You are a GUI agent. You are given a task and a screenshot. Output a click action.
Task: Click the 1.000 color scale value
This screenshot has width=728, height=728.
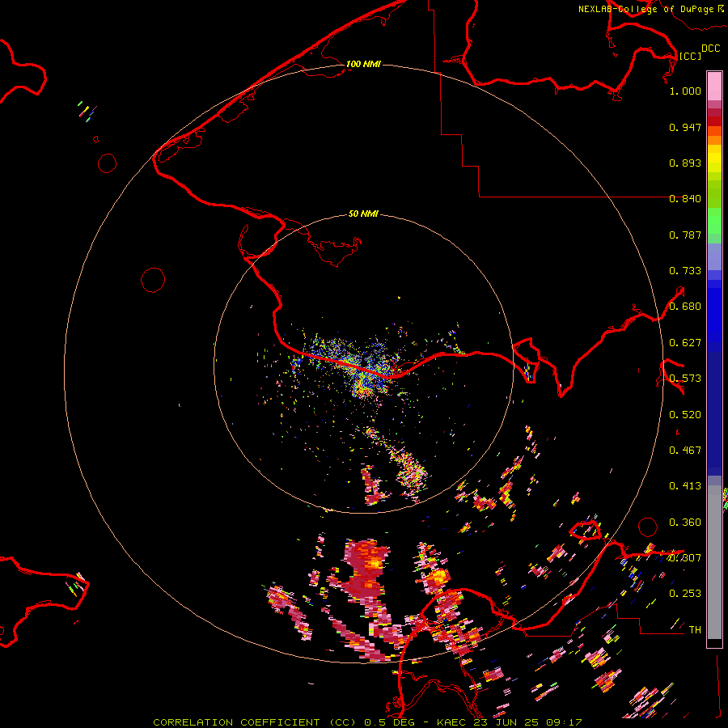pyautogui.click(x=685, y=91)
